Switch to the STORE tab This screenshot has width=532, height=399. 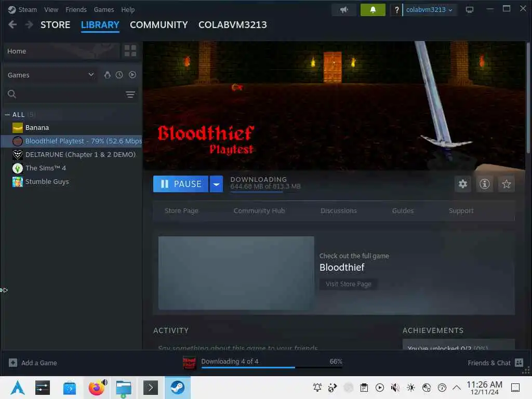pyautogui.click(x=55, y=25)
